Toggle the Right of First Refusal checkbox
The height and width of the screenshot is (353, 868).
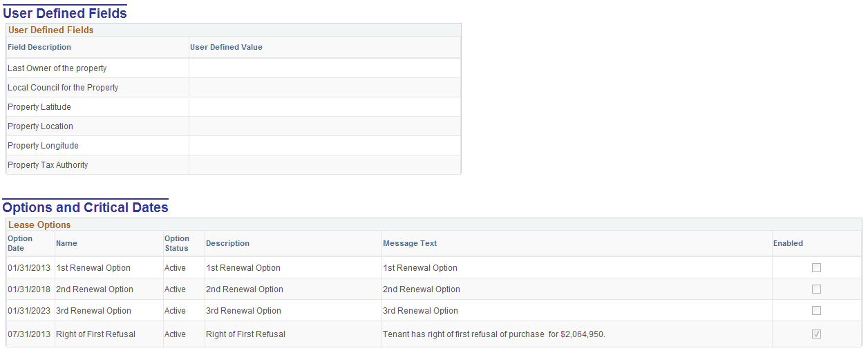pos(816,334)
